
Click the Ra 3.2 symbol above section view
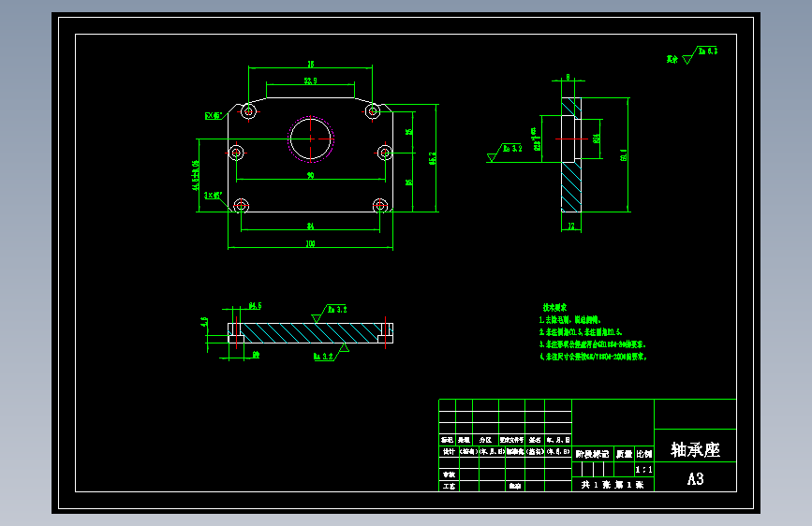(330, 313)
